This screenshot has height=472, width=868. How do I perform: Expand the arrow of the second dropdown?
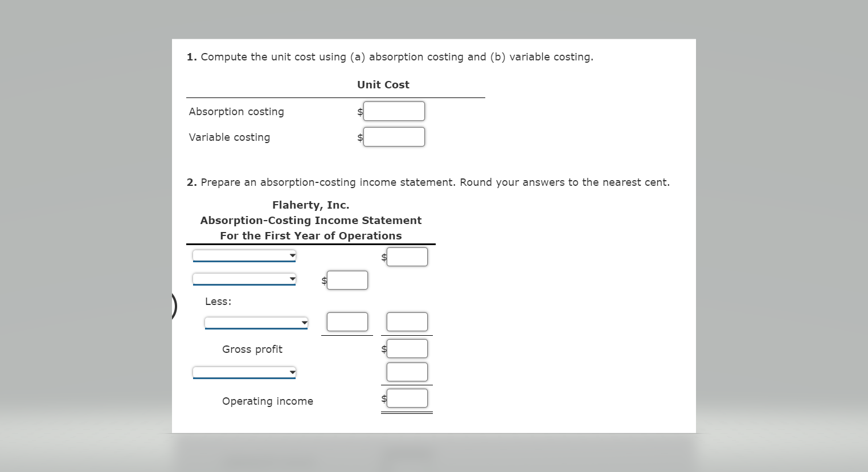click(292, 279)
